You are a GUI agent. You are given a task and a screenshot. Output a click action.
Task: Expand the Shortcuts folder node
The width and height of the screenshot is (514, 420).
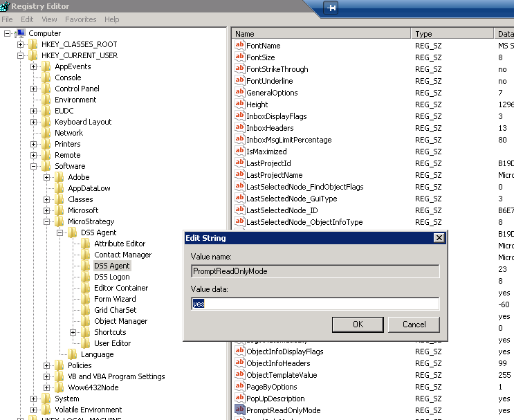coord(73,332)
